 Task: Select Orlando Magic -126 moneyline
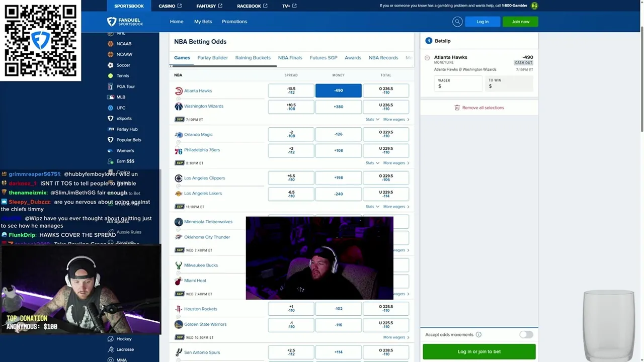[338, 134]
